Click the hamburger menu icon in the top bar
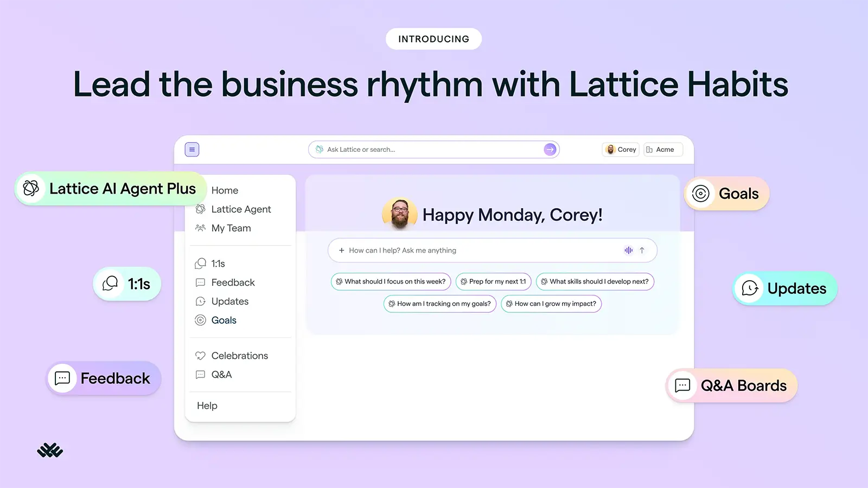The height and width of the screenshot is (488, 868). tap(192, 150)
